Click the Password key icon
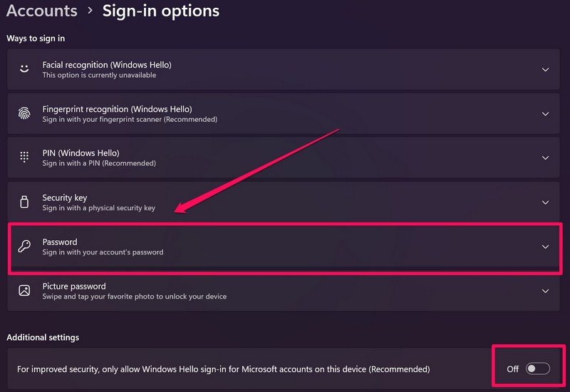Viewport: 570px width, 392px height. [24, 247]
